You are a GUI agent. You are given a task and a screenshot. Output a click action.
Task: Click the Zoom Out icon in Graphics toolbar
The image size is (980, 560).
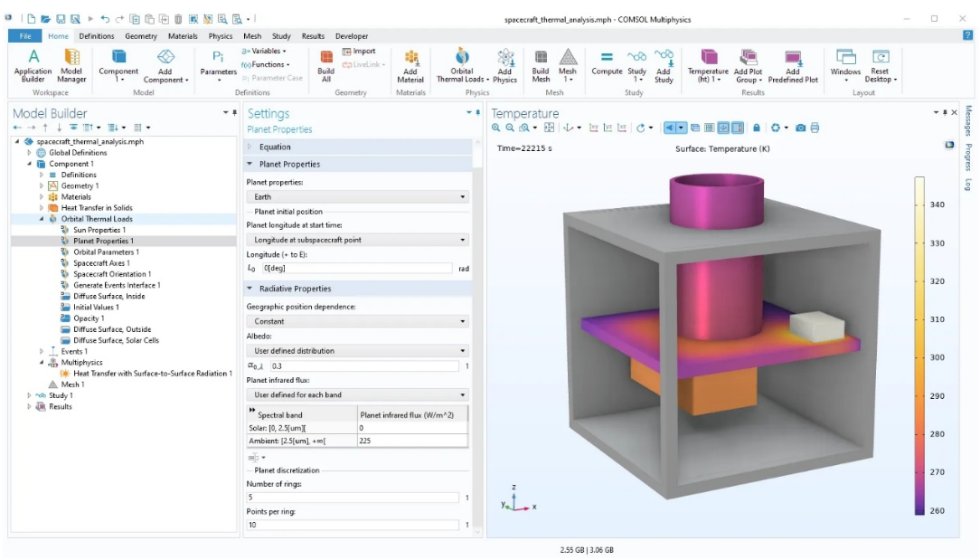(x=510, y=128)
